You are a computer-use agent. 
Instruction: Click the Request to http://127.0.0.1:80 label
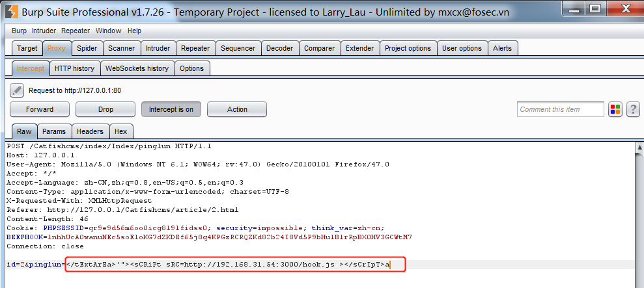click(x=75, y=90)
